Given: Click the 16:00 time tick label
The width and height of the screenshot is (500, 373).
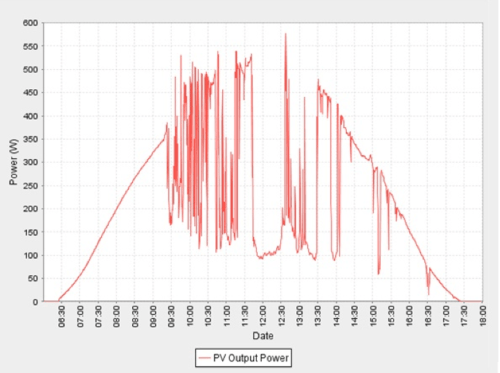Looking at the screenshot, I should (x=410, y=317).
